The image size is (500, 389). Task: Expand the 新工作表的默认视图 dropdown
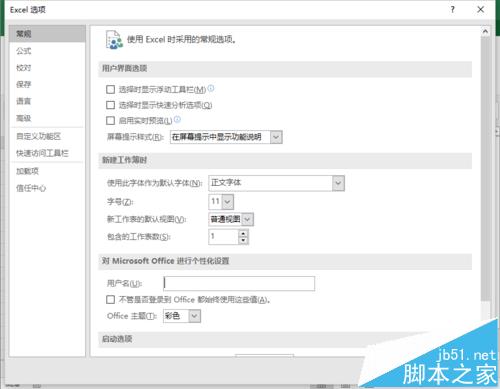(247, 219)
